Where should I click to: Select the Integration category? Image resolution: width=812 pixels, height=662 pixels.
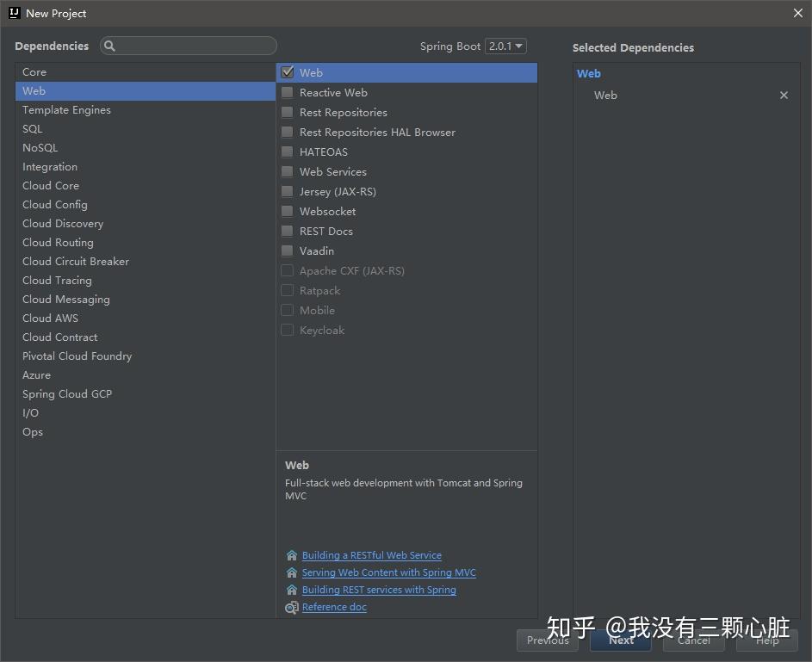pos(146,167)
